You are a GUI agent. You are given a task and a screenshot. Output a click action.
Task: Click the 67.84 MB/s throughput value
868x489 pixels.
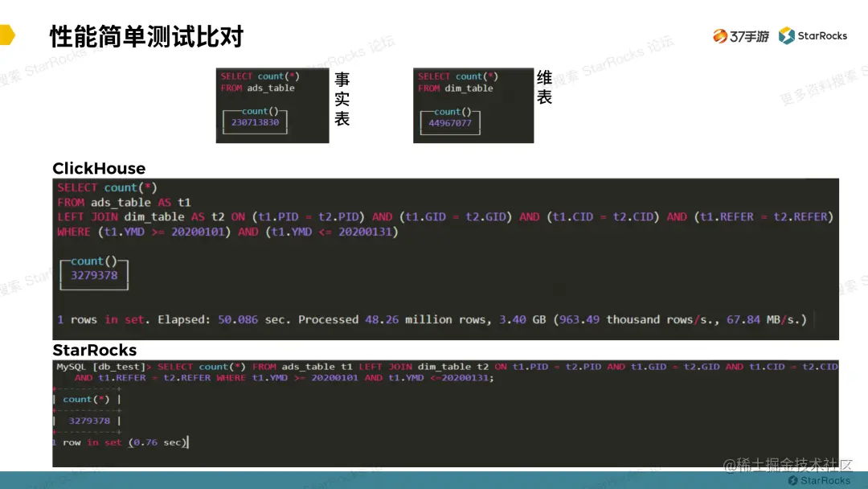767,319
